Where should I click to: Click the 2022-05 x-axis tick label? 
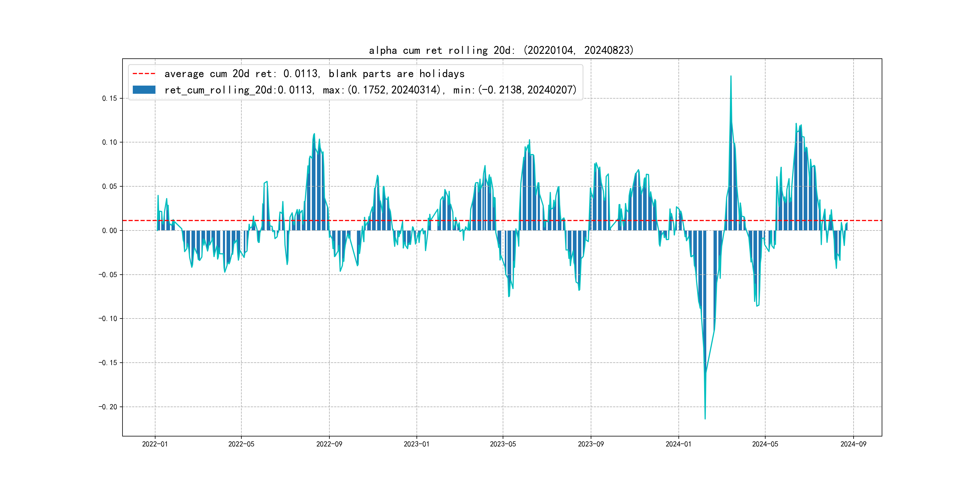tap(241, 444)
